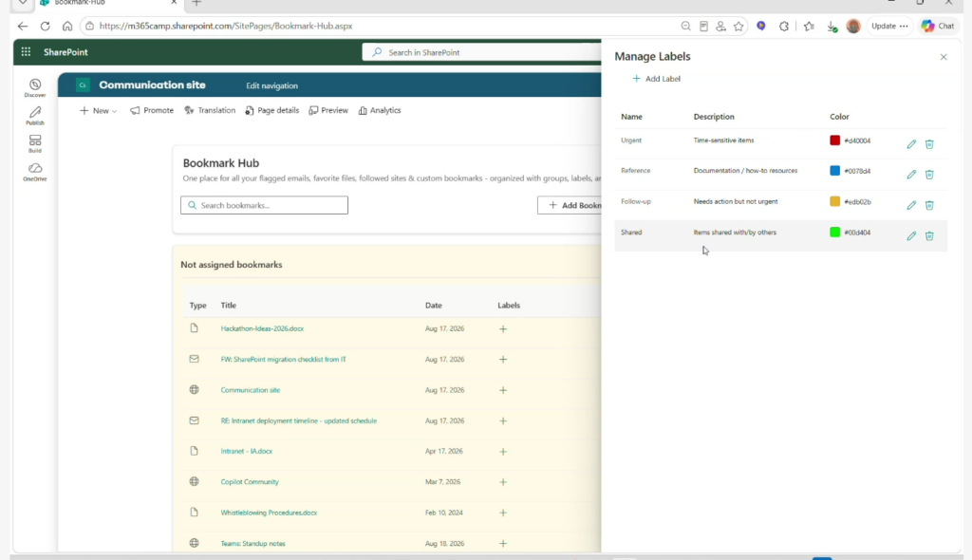This screenshot has height=560, width=972.
Task: Open the SharePoint app launcher waffle
Action: tap(26, 52)
